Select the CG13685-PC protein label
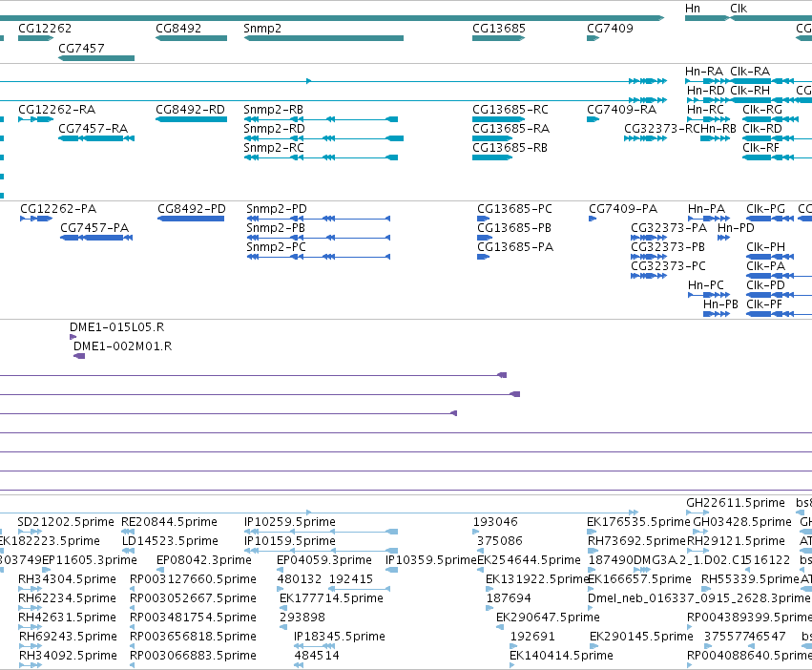The height and width of the screenshot is (670, 812). [x=514, y=209]
